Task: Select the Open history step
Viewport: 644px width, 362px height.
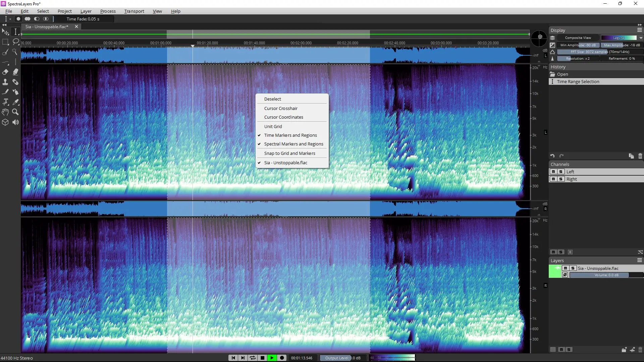Action: pos(562,74)
